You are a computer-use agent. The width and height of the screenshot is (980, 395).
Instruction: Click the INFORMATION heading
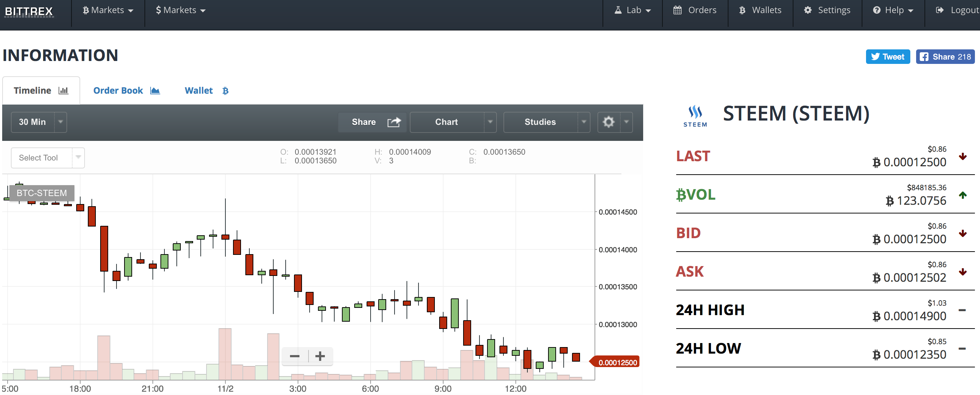coord(61,56)
